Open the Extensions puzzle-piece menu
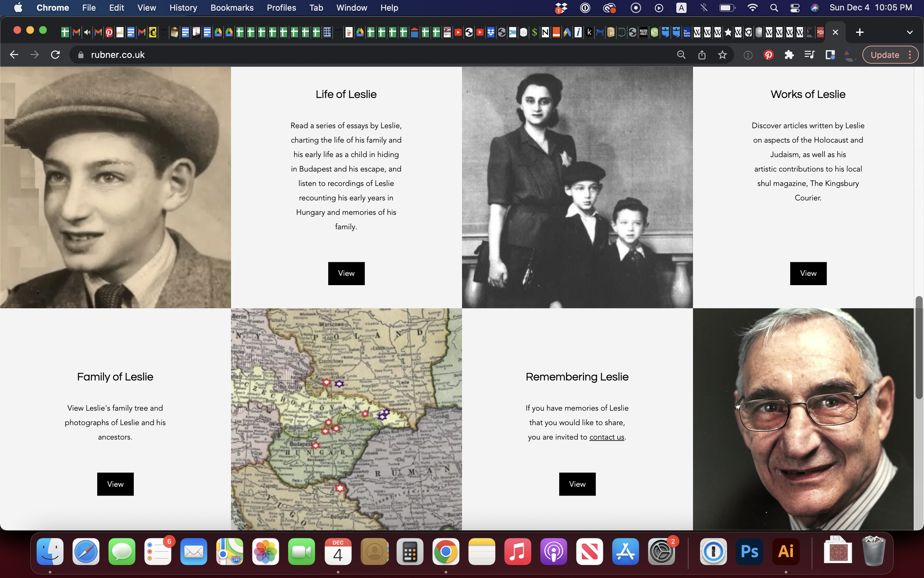924x578 pixels. point(789,55)
